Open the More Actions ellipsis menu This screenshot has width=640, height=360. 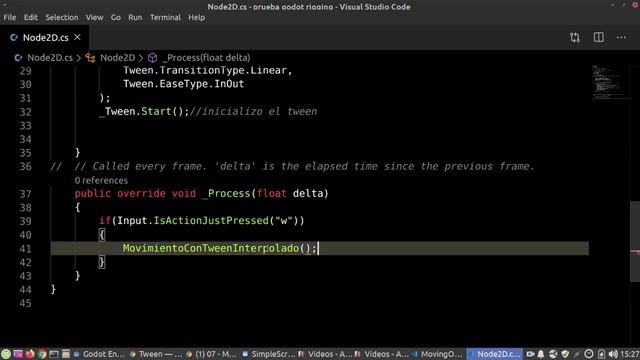point(621,38)
